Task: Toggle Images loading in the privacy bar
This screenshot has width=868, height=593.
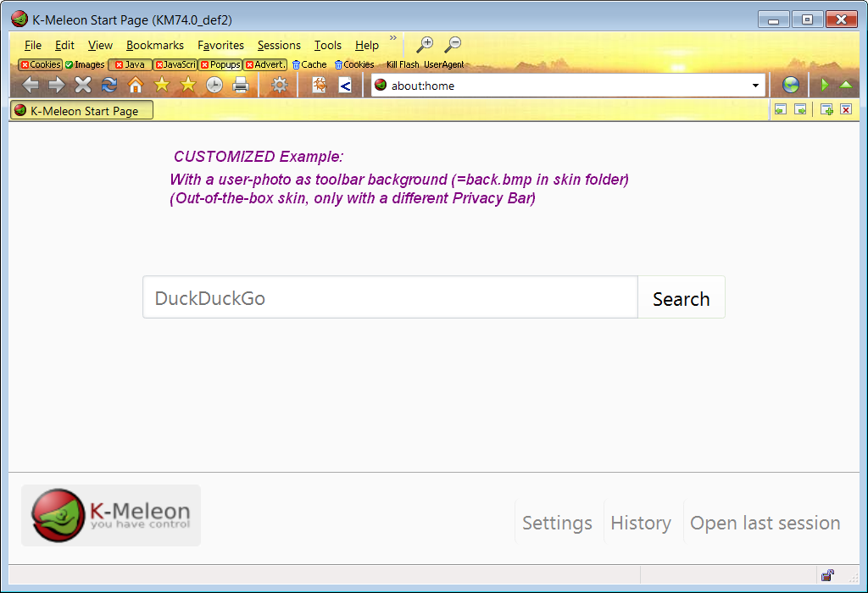Action: coord(85,64)
